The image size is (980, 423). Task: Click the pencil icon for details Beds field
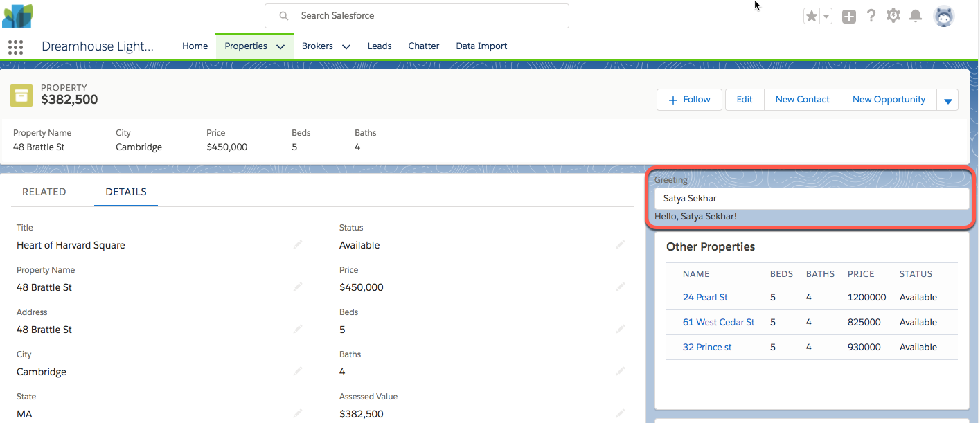click(621, 329)
